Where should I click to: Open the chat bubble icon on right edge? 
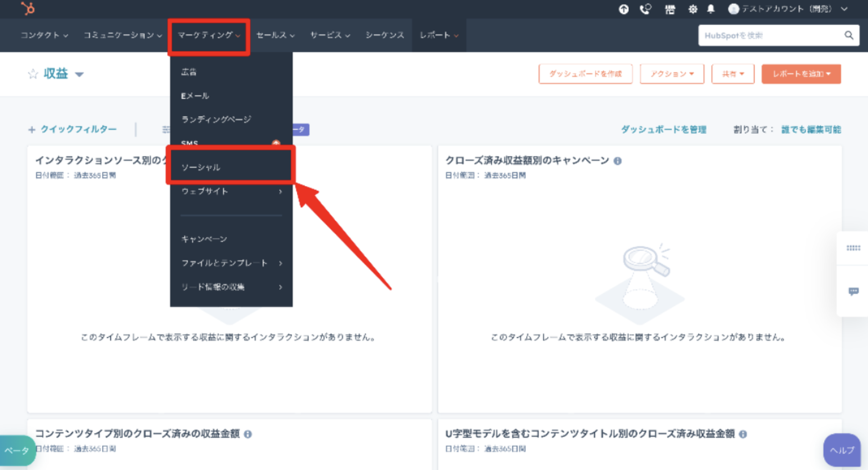[853, 291]
